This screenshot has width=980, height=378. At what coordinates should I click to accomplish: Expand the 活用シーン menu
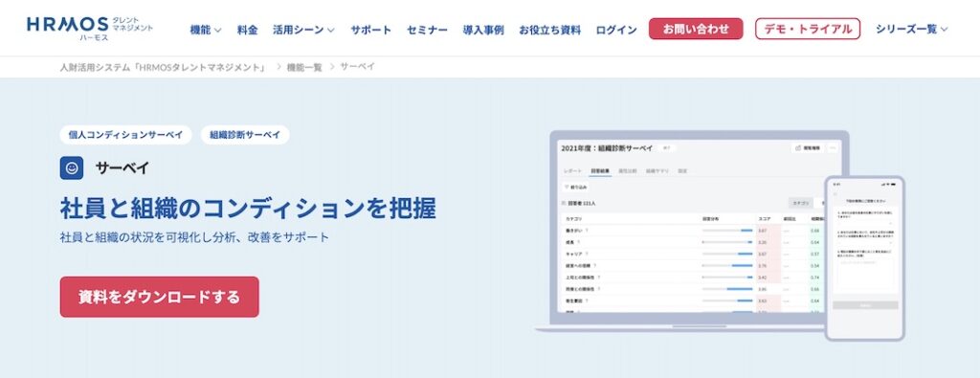click(303, 30)
